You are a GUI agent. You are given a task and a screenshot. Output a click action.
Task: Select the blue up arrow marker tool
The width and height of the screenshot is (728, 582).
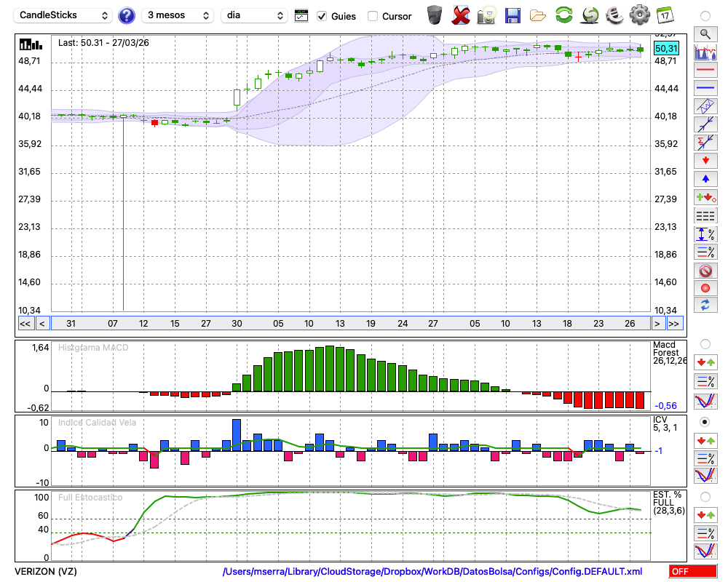[705, 178]
